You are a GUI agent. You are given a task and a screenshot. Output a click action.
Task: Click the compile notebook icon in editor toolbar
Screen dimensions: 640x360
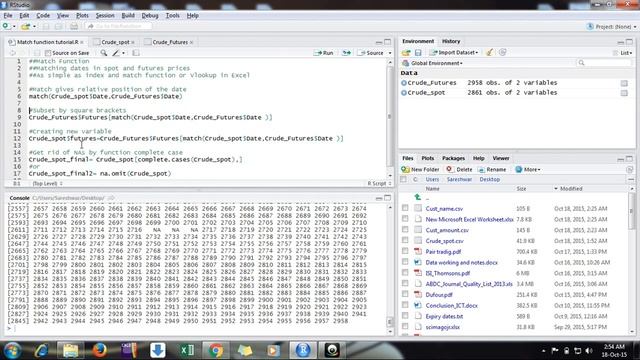(136, 53)
